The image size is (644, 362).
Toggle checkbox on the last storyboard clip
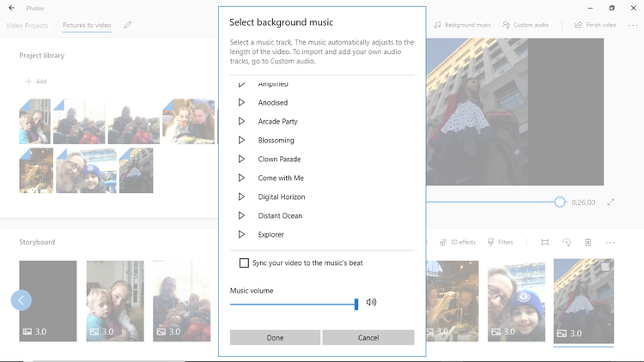point(605,267)
